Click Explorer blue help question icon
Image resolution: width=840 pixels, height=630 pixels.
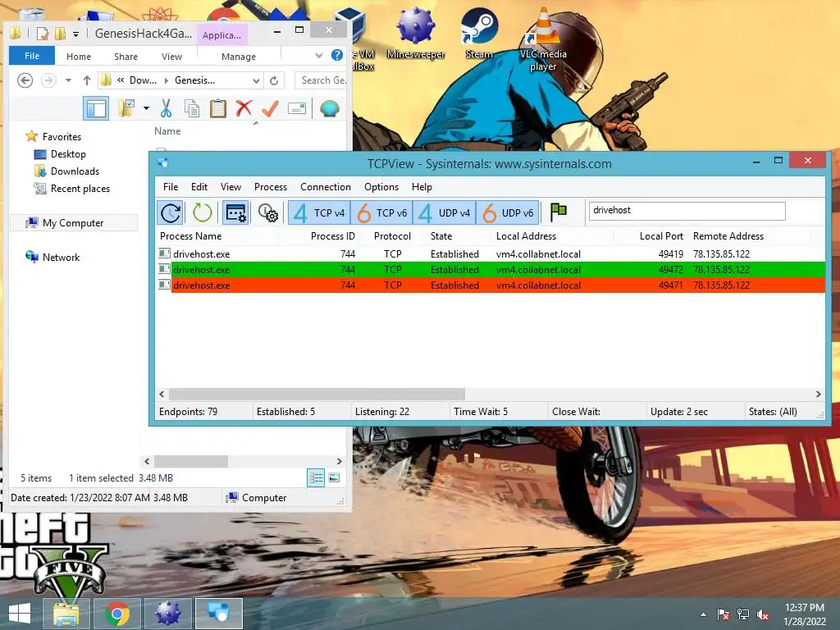337,55
